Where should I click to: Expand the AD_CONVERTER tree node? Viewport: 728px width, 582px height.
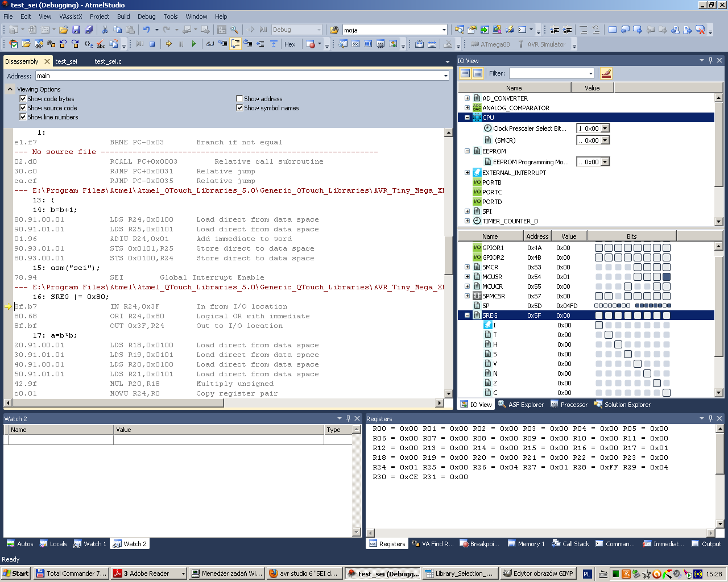[x=467, y=98]
